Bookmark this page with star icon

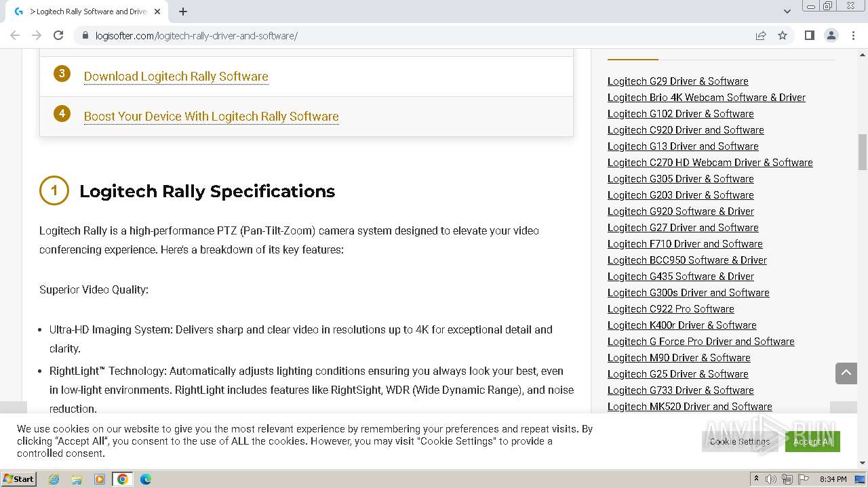click(783, 35)
